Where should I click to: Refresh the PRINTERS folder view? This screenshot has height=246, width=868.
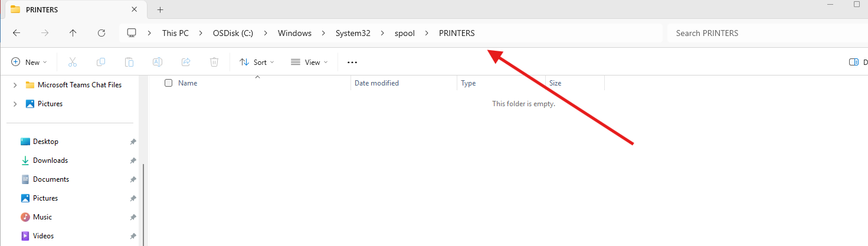click(101, 33)
